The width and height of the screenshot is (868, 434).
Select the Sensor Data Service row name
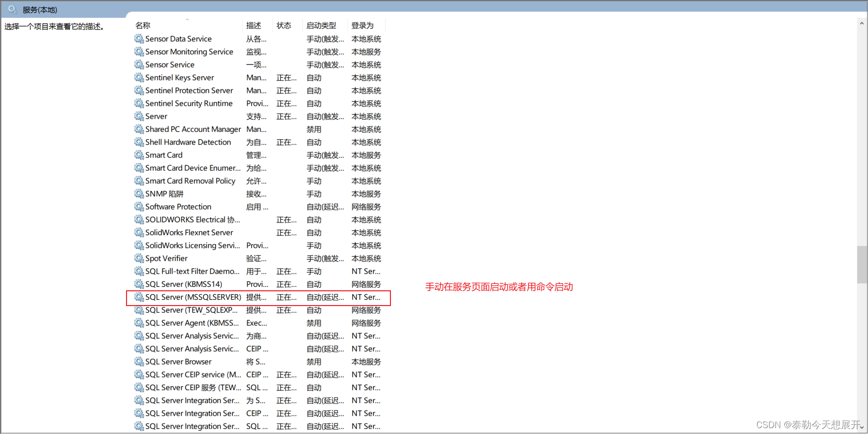pyautogui.click(x=178, y=38)
